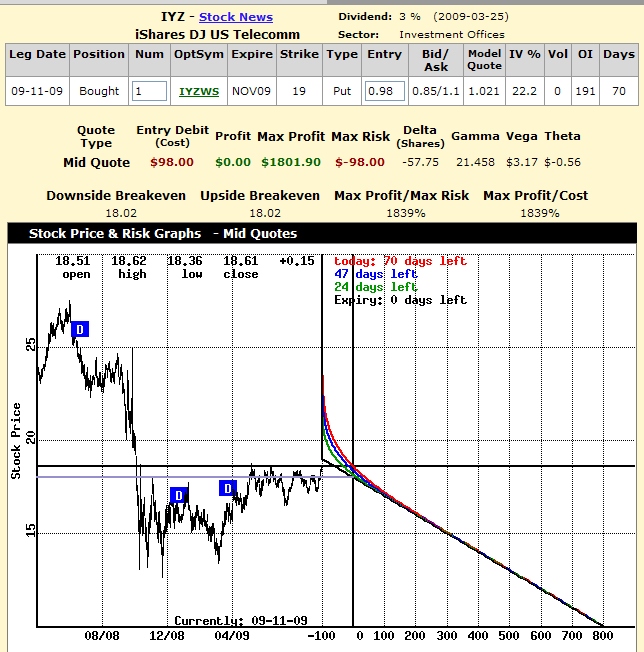
Task: Click the Mid Quote label
Action: [x=96, y=163]
